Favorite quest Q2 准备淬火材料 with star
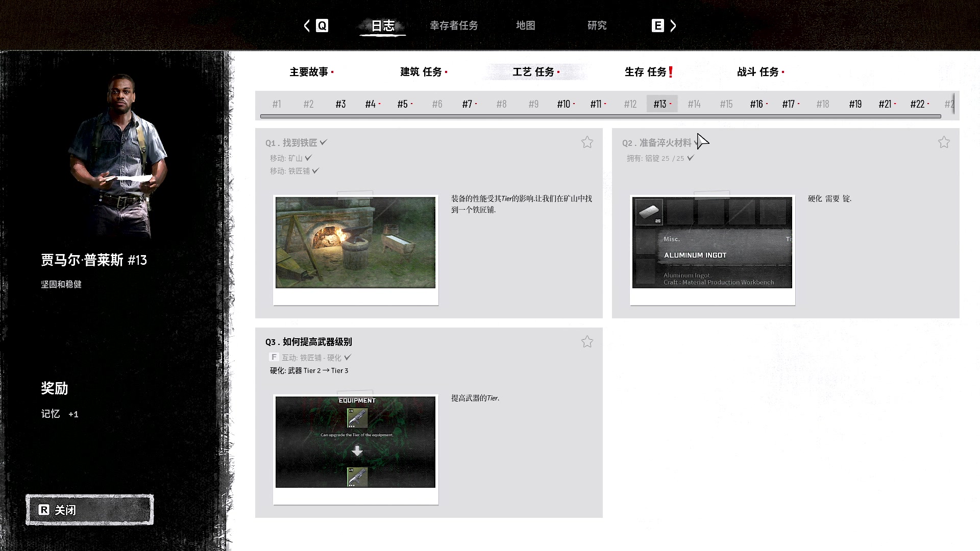 coord(944,142)
